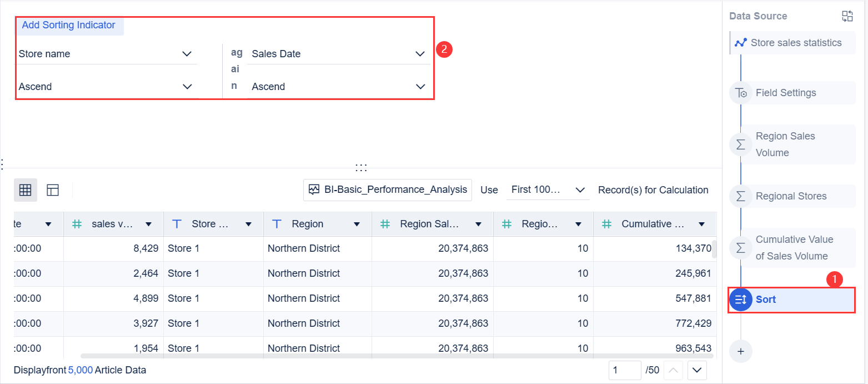Switch to the grid table view

pos(25,189)
